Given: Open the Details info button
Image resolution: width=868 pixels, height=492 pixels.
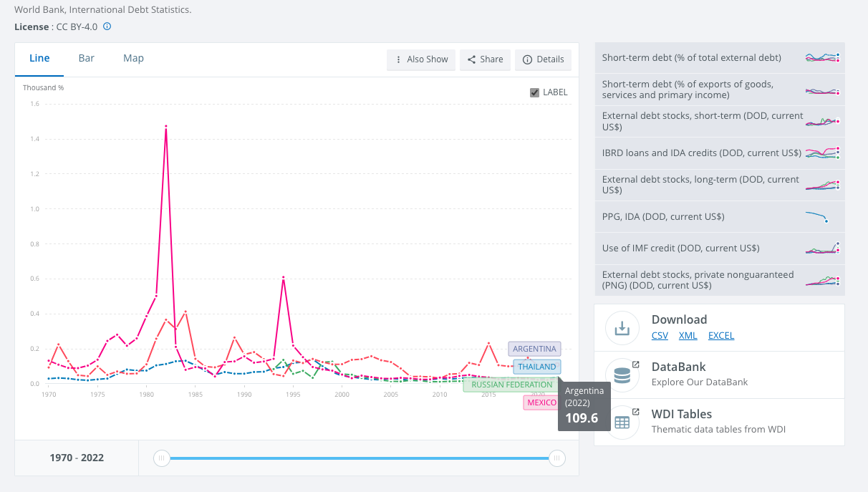Looking at the screenshot, I should [x=543, y=59].
